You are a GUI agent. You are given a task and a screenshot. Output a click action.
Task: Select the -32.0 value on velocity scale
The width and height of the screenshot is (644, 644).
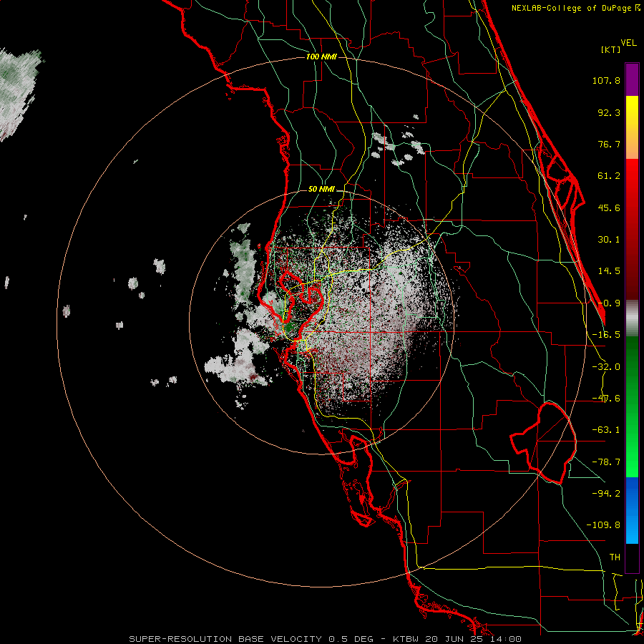point(606,367)
